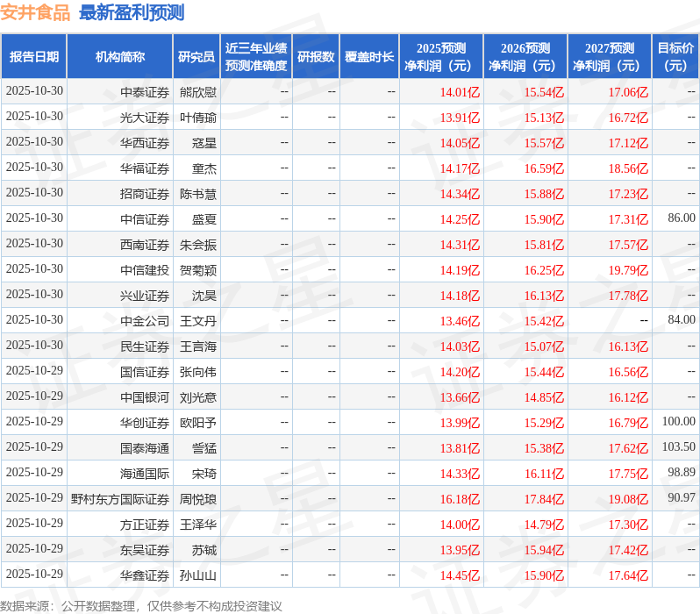Click the 最新盈利预测 heading
This screenshot has height=614, width=700.
click(132, 12)
